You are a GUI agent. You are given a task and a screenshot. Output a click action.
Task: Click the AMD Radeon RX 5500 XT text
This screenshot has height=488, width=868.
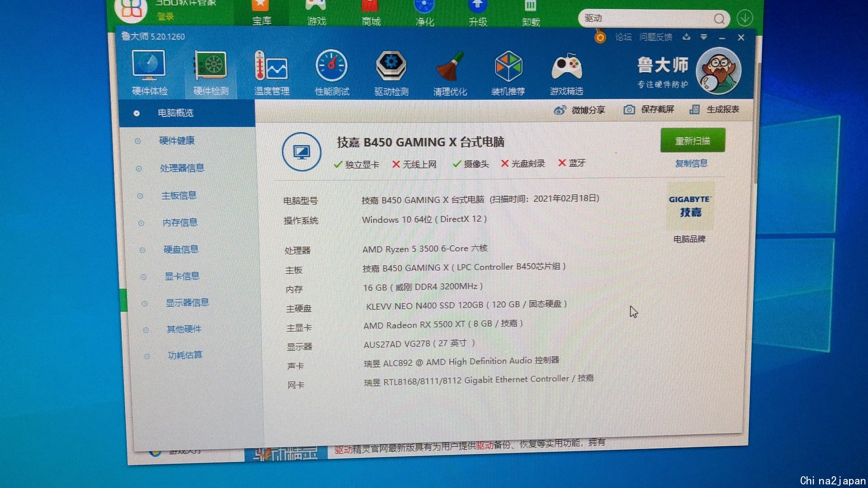click(x=443, y=324)
